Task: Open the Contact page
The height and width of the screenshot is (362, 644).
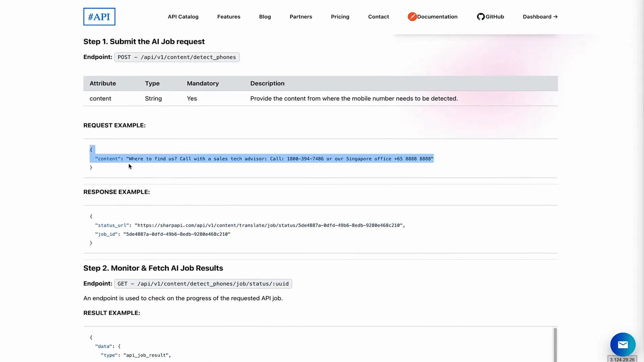Action: [378, 17]
